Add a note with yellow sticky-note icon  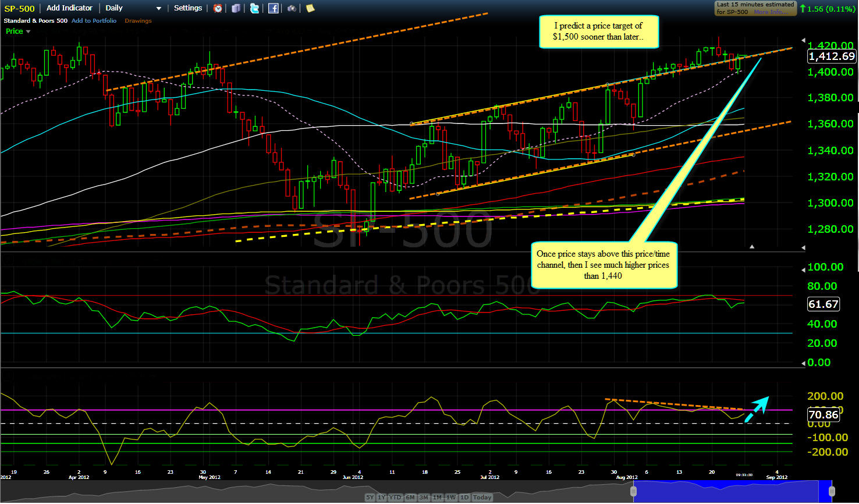pyautogui.click(x=310, y=8)
